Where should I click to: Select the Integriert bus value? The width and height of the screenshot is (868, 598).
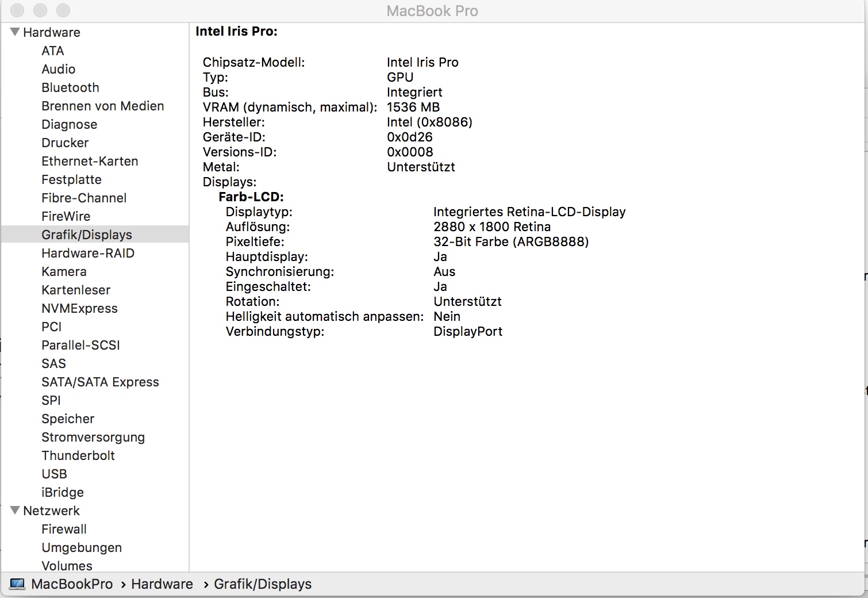click(x=414, y=92)
